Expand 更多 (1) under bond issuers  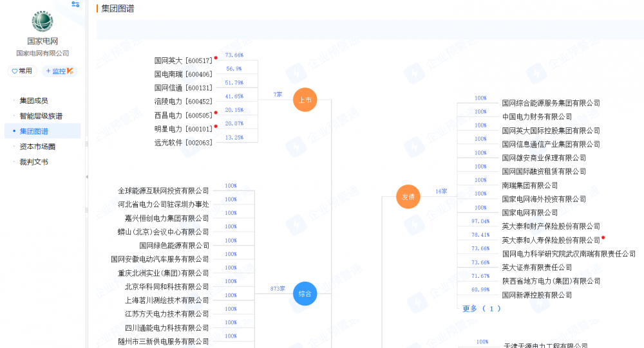(481, 309)
